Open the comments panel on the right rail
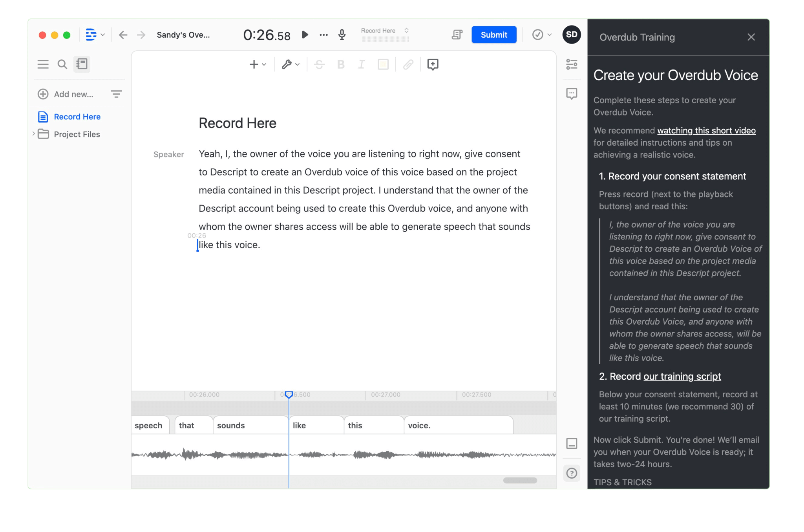 572,93
